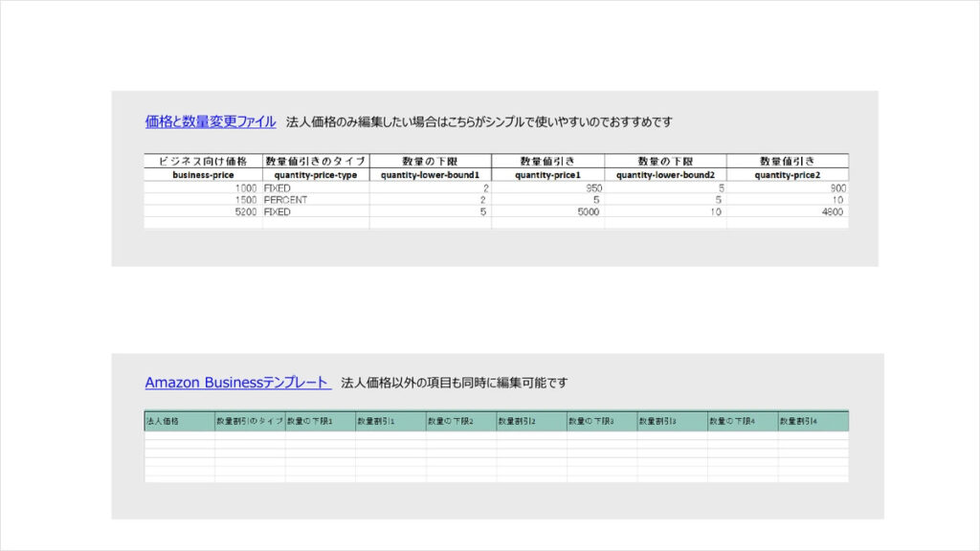The height and width of the screenshot is (551, 980).
Task: Click the 数量割引3 template header
Action: coord(673,421)
